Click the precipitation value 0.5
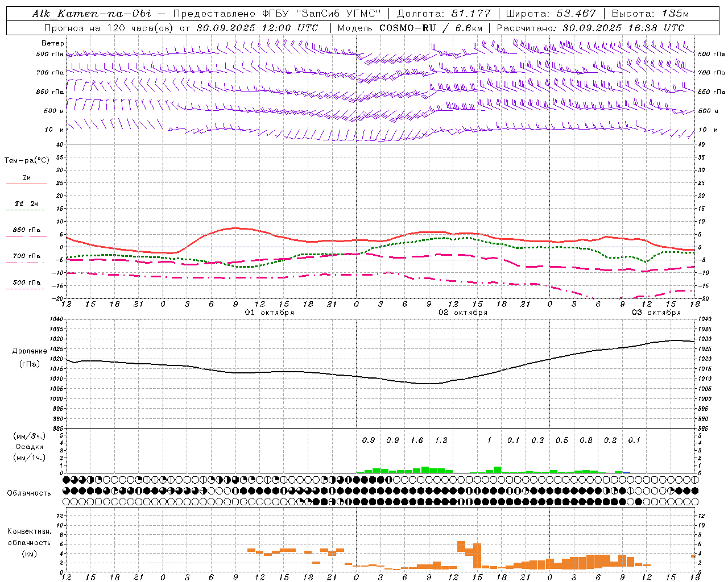The height and width of the screenshot is (582, 728). (x=562, y=440)
